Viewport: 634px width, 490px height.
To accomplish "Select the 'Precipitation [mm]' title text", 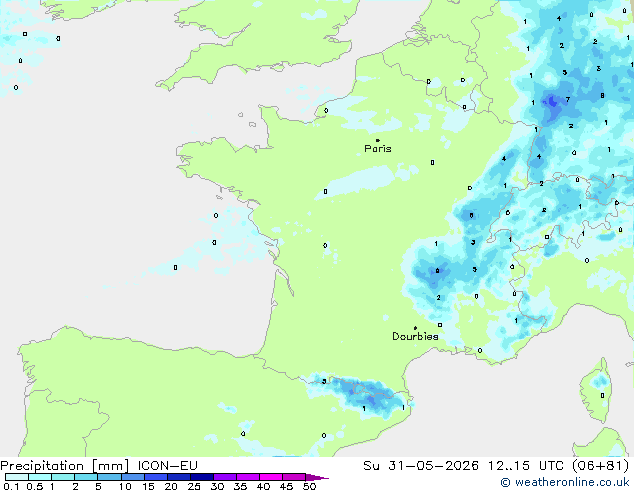I will point(65,466).
